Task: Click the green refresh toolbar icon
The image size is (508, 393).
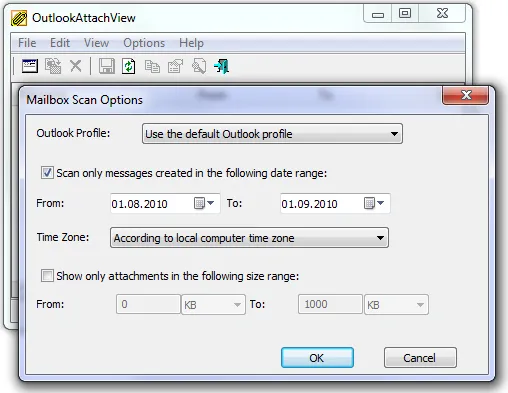Action: [129, 66]
